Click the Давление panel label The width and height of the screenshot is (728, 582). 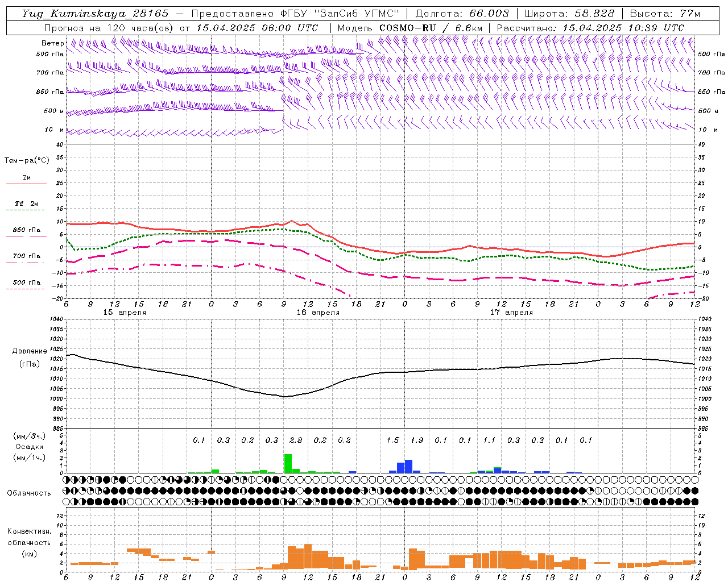30,351
